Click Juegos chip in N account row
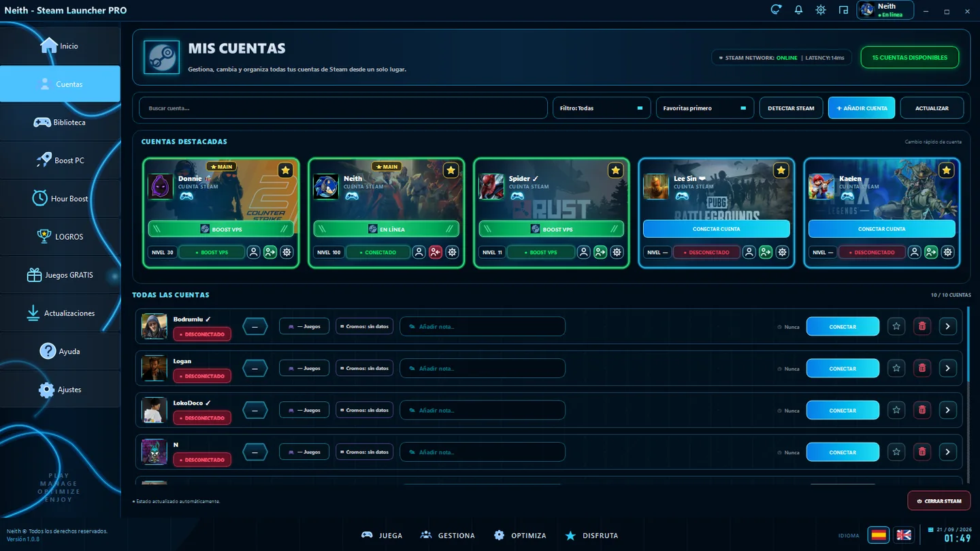The width and height of the screenshot is (980, 551). (304, 452)
